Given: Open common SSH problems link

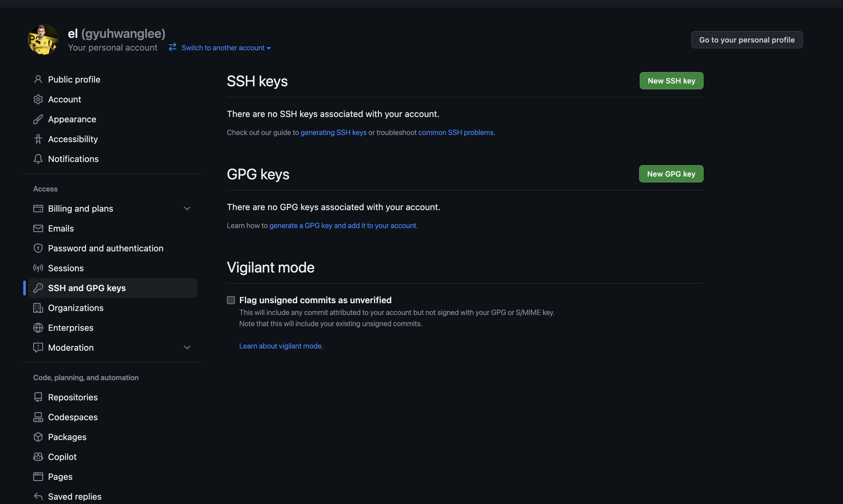Looking at the screenshot, I should pos(456,133).
